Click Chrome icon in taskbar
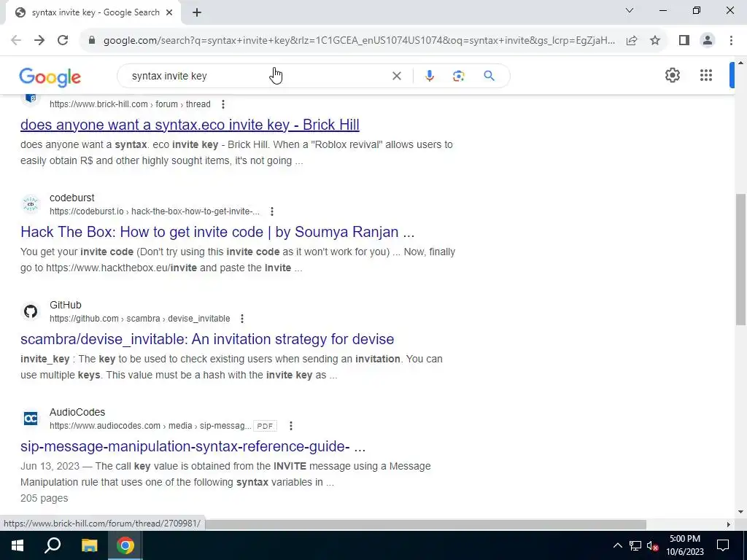The width and height of the screenshot is (747, 560). point(125,545)
